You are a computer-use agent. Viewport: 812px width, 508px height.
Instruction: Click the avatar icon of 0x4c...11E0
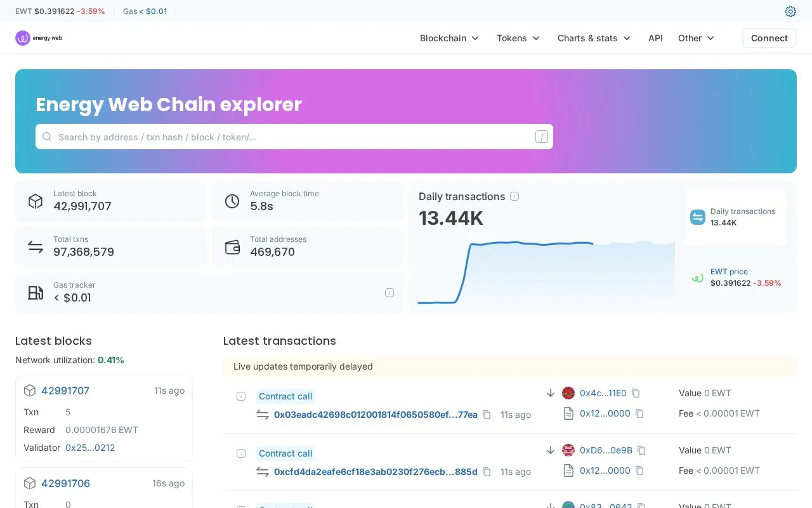(568, 393)
